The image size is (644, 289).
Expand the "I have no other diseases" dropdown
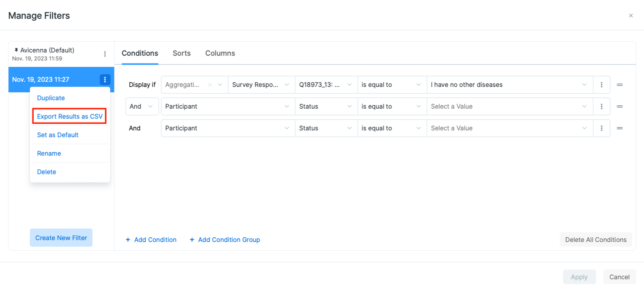(509, 85)
